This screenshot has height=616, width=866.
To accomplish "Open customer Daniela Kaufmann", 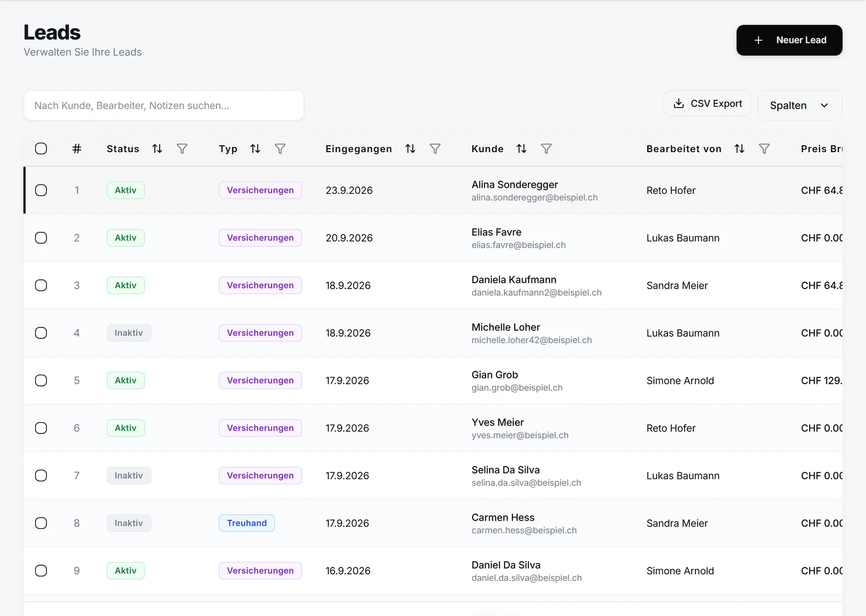I will point(514,280).
